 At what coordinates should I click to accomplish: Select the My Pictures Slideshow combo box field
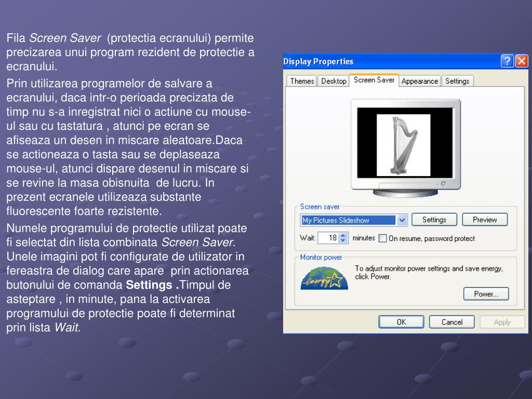(353, 220)
